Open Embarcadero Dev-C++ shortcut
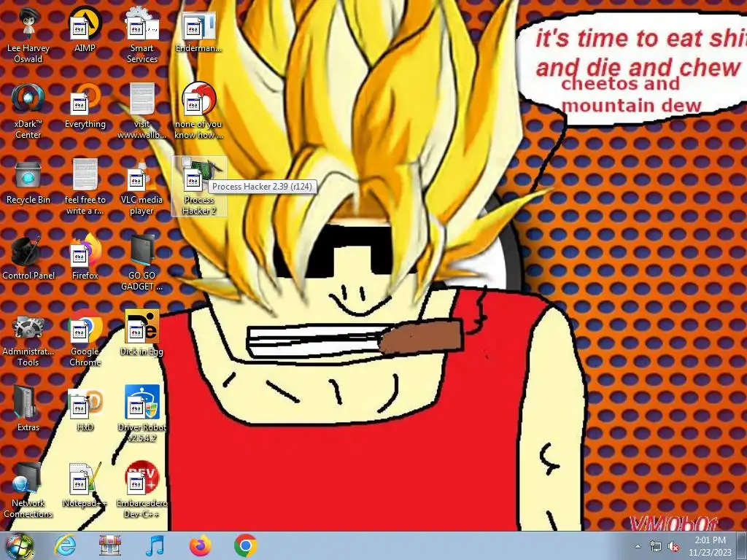The height and width of the screenshot is (560, 747). 142,489
